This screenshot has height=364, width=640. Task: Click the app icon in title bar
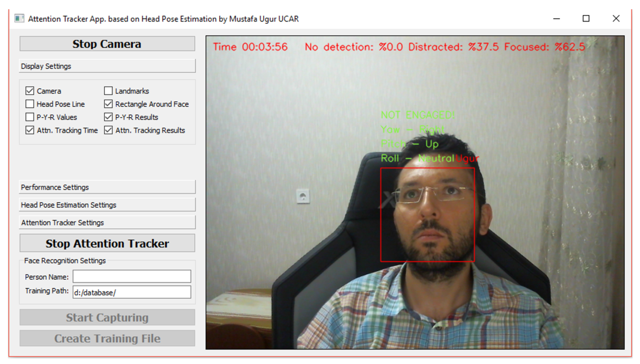19,19
